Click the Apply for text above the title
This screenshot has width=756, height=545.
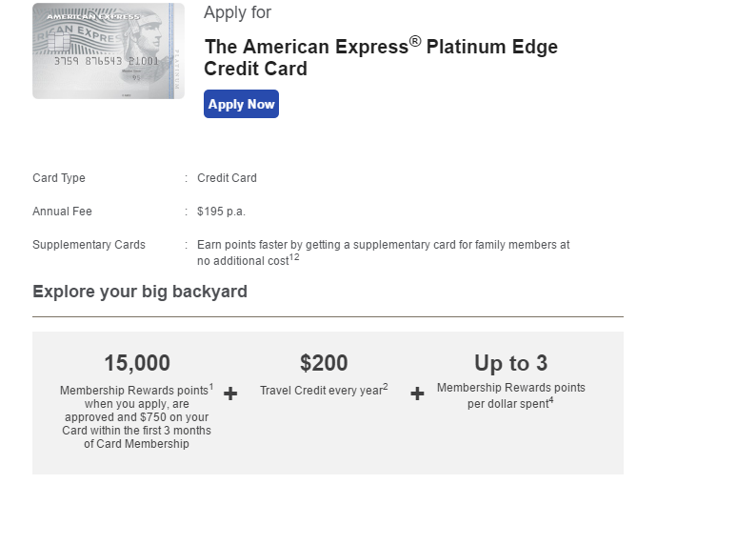pyautogui.click(x=238, y=12)
